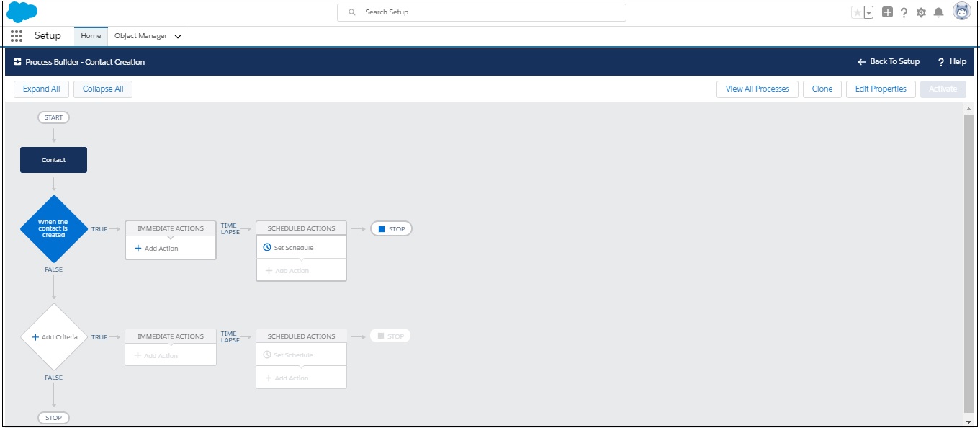
Task: Click Add Action in first Scheduled Actions box
Action: coord(287,271)
